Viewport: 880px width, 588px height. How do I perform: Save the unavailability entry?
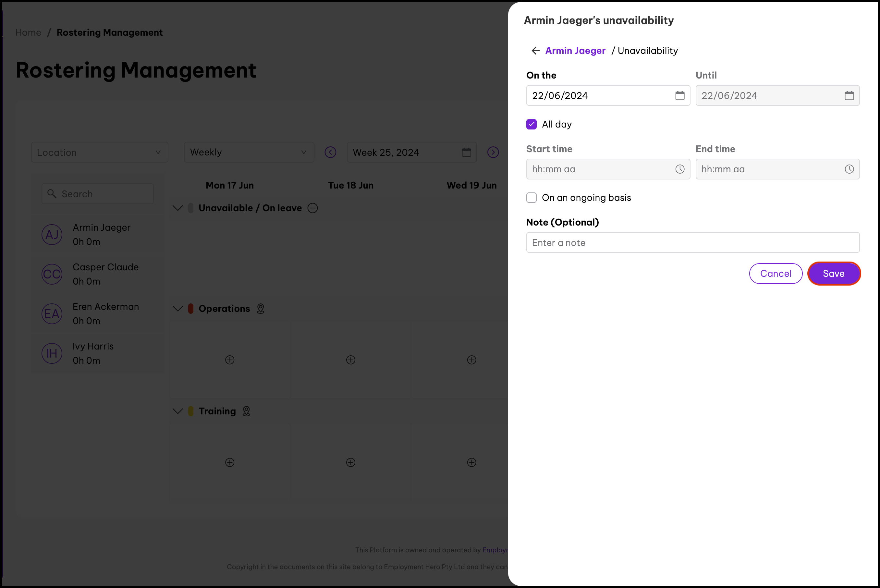[833, 274]
